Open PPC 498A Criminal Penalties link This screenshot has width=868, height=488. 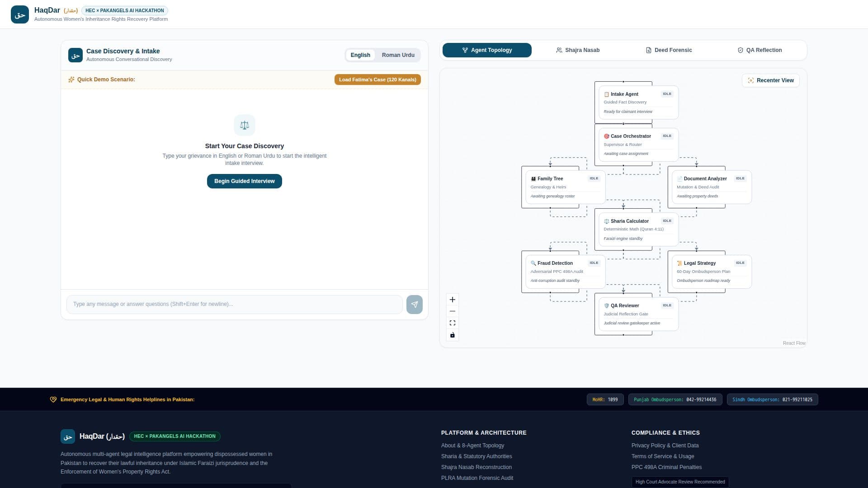click(666, 467)
